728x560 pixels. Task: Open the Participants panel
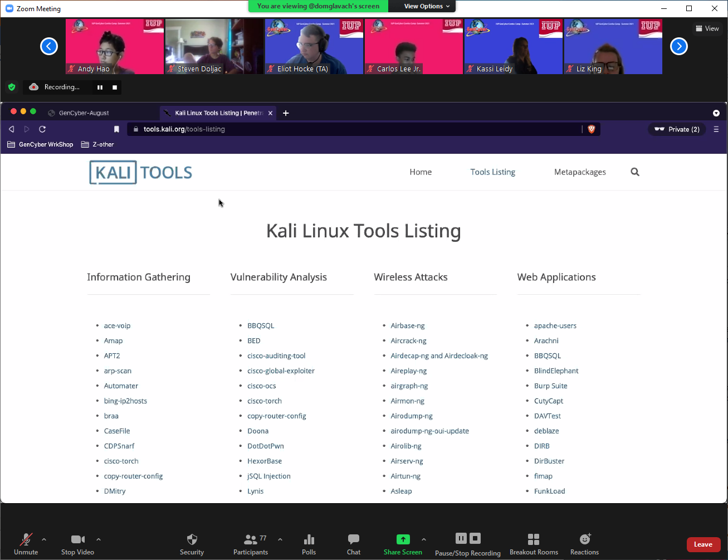tap(251, 544)
